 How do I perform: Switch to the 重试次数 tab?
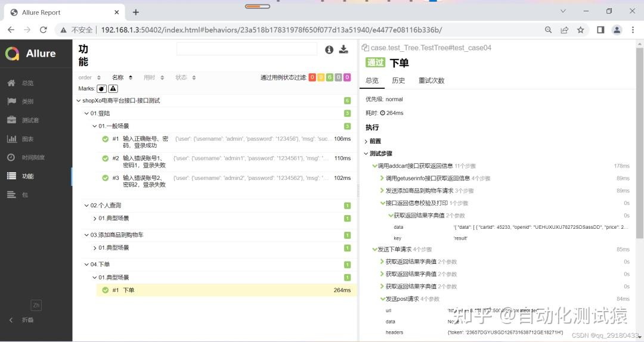pyautogui.click(x=431, y=80)
